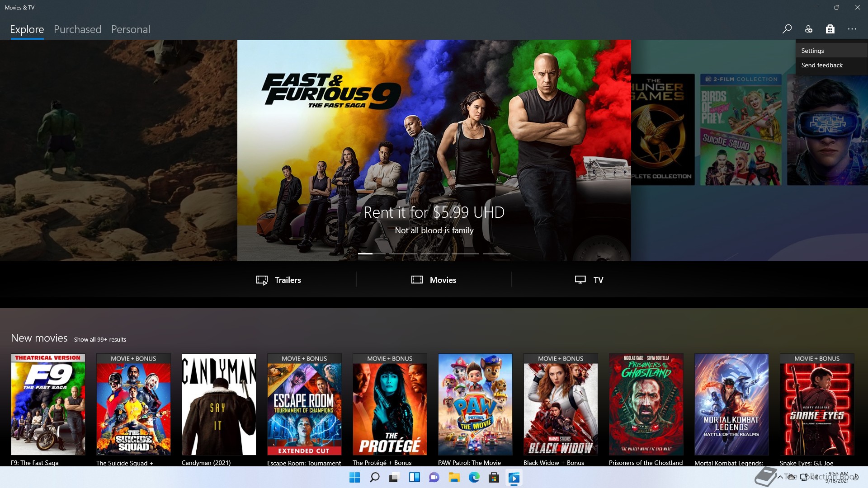Open The Suicide Squad poster
The width and height of the screenshot is (868, 488).
tap(133, 404)
